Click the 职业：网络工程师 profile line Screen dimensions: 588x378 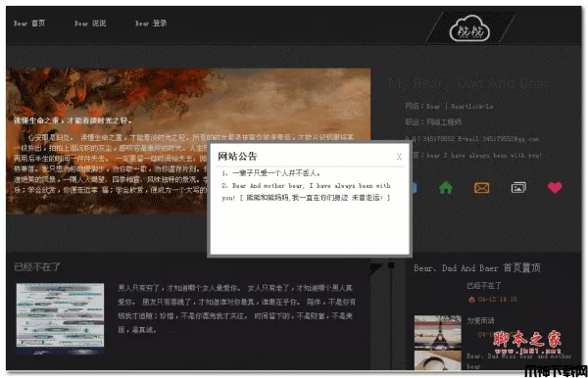[x=433, y=122]
